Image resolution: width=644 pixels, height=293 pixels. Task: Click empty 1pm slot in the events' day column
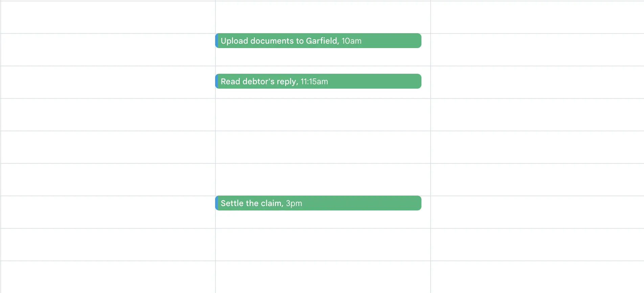(323, 147)
